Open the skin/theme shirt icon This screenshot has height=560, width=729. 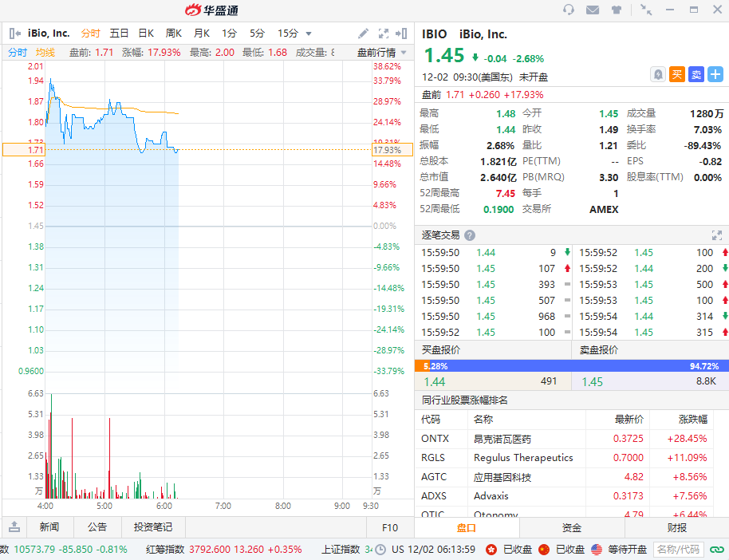[x=617, y=10]
